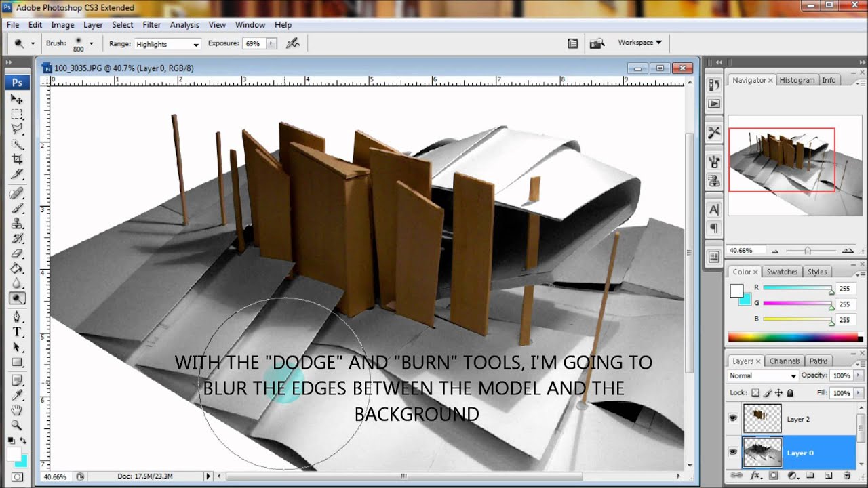868x488 pixels.
Task: Toggle lock transparent pixels
Action: (755, 392)
